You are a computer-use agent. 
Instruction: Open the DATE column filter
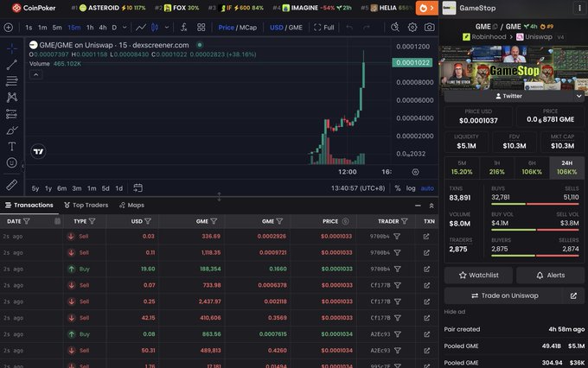point(27,221)
